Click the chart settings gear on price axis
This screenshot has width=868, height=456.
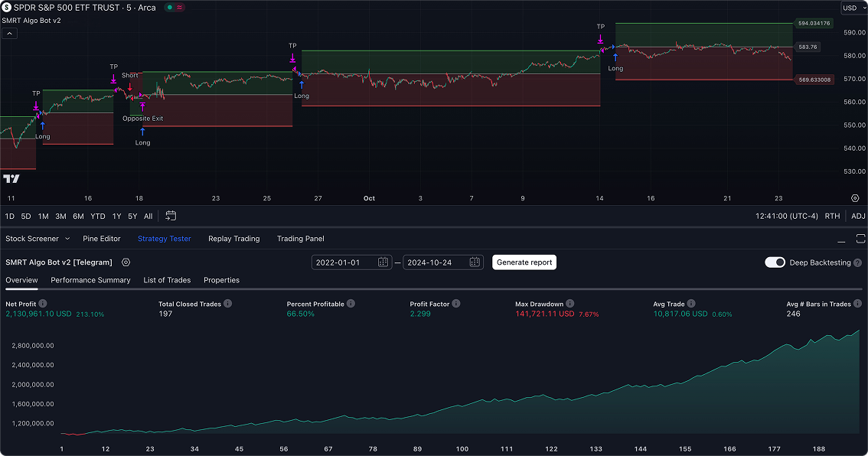[x=855, y=197]
